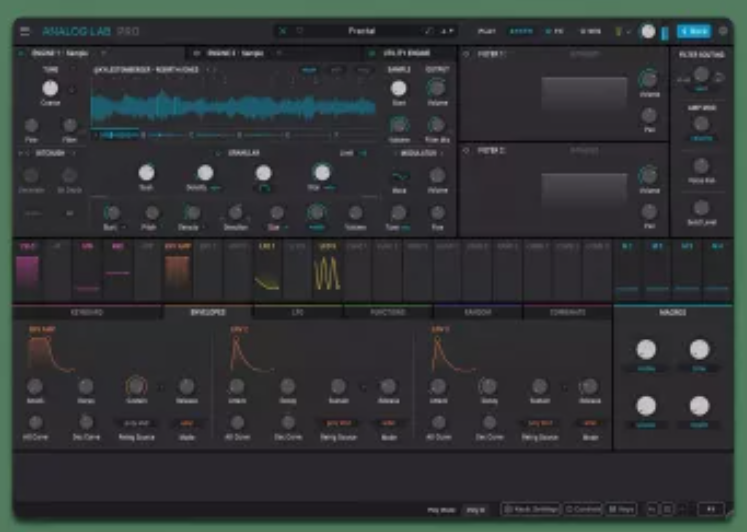The height and width of the screenshot is (532, 747).
Task: Select the Modulator Wave shape
Action: (x=399, y=177)
